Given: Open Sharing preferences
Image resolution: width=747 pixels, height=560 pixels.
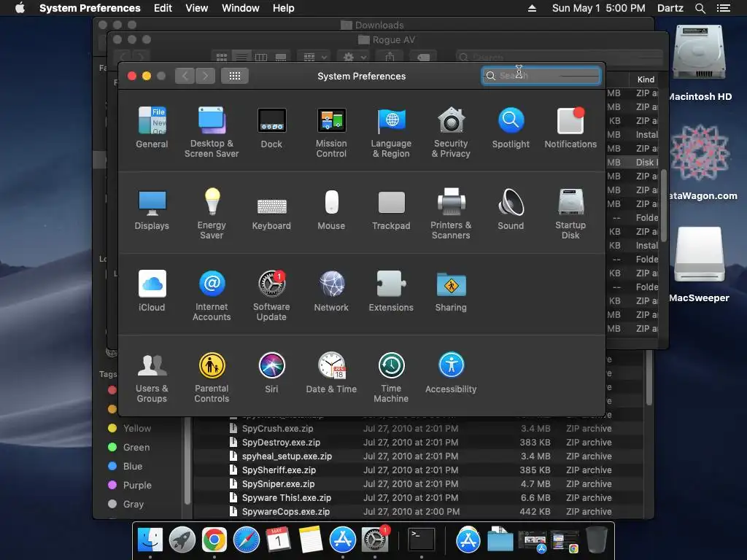Looking at the screenshot, I should point(451,290).
